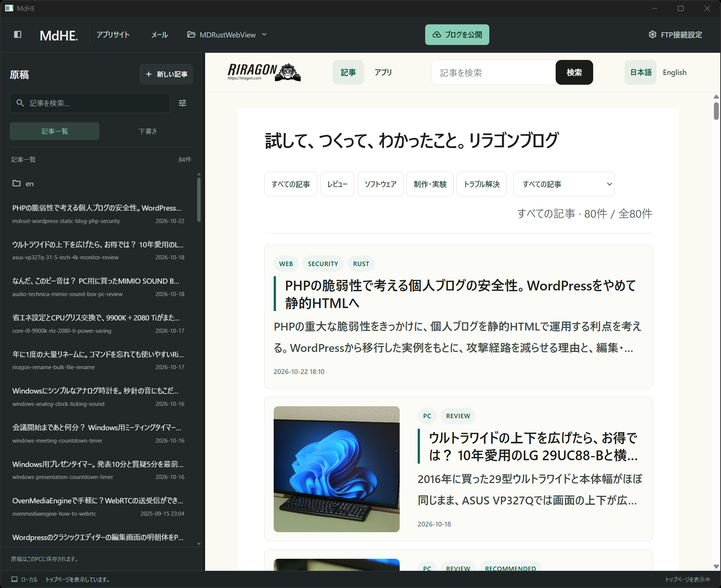This screenshot has height=588, width=721.
Task: Click the MdHE. app logo
Action: (59, 35)
